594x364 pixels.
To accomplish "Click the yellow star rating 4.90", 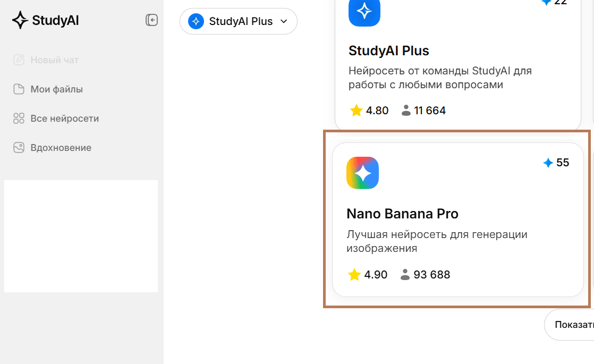I will coord(354,275).
